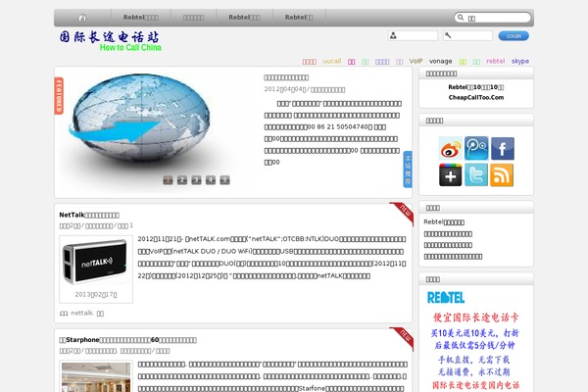The width and height of the screenshot is (588, 392).
Task: Open the vonage tag link
Action: tap(440, 61)
